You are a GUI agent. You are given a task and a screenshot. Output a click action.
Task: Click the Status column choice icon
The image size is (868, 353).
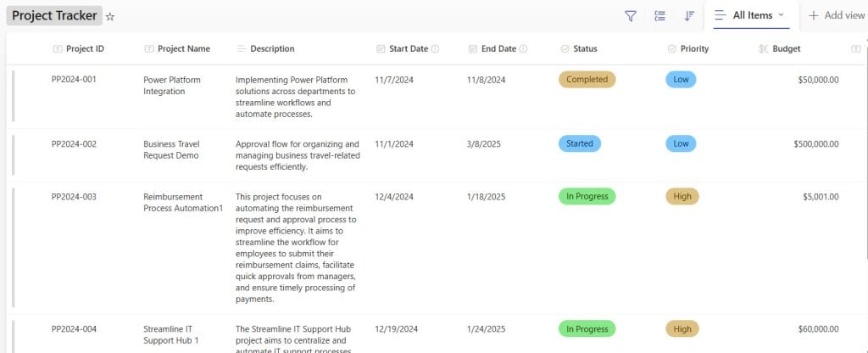pos(565,48)
